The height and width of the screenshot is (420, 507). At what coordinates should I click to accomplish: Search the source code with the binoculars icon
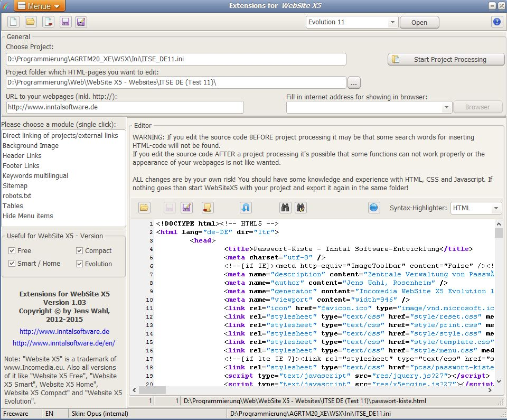coord(285,208)
